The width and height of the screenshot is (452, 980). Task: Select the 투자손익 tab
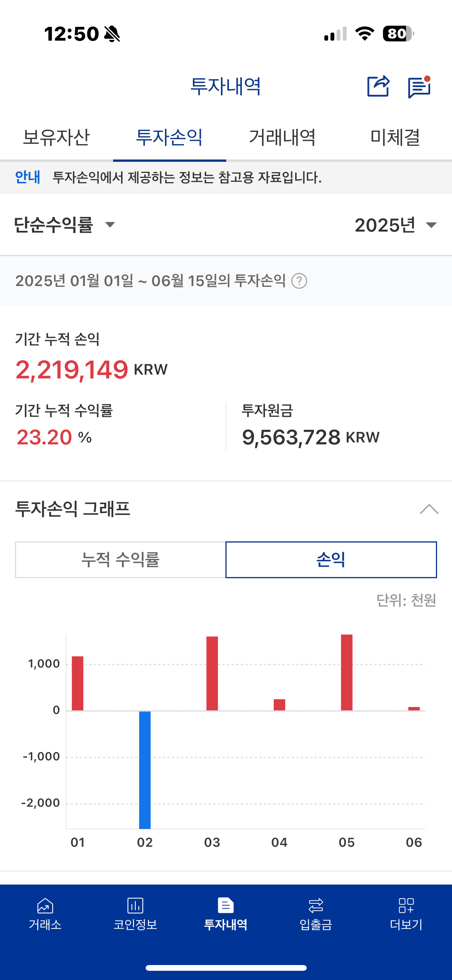[169, 137]
